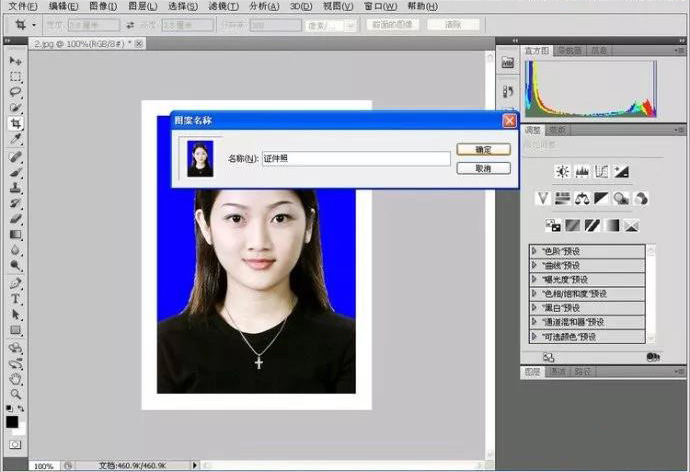Open the MB collapsed panel icon
The width and height of the screenshot is (690, 472).
click(508, 63)
